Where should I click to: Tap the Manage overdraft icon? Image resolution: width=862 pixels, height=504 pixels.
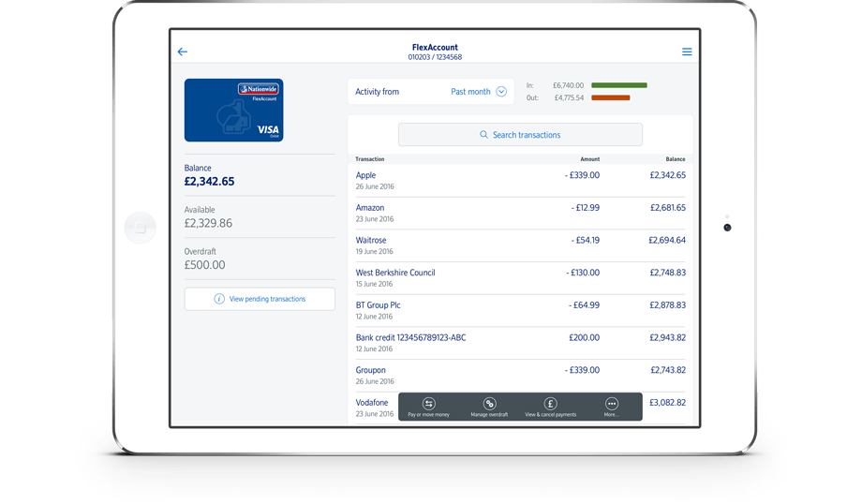tap(489, 404)
